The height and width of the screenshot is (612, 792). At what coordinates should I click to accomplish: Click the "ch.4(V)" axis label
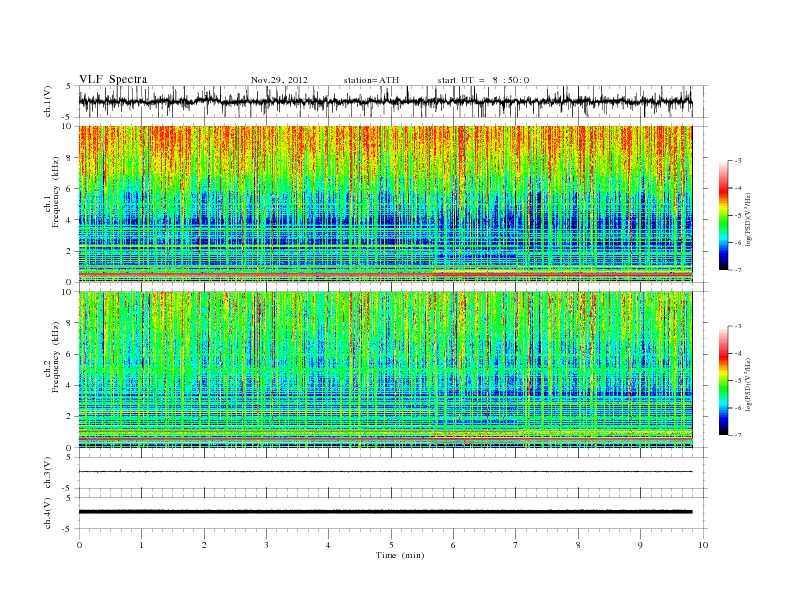tap(48, 513)
